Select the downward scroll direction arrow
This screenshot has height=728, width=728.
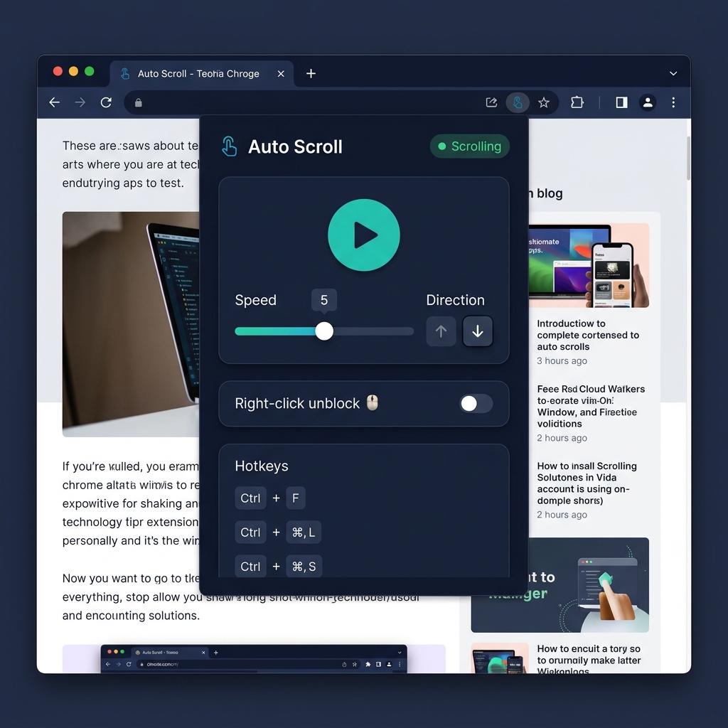pyautogui.click(x=478, y=331)
